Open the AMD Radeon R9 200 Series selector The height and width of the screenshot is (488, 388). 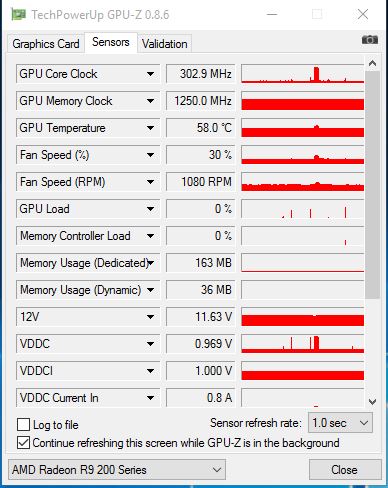(x=117, y=470)
